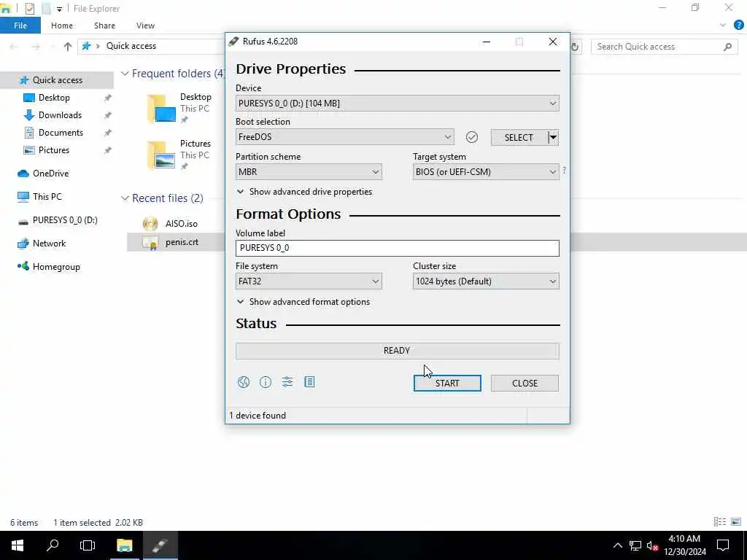The image size is (747, 560).
Task: Switch to large icons view in File Explorer
Action: pos(736,522)
